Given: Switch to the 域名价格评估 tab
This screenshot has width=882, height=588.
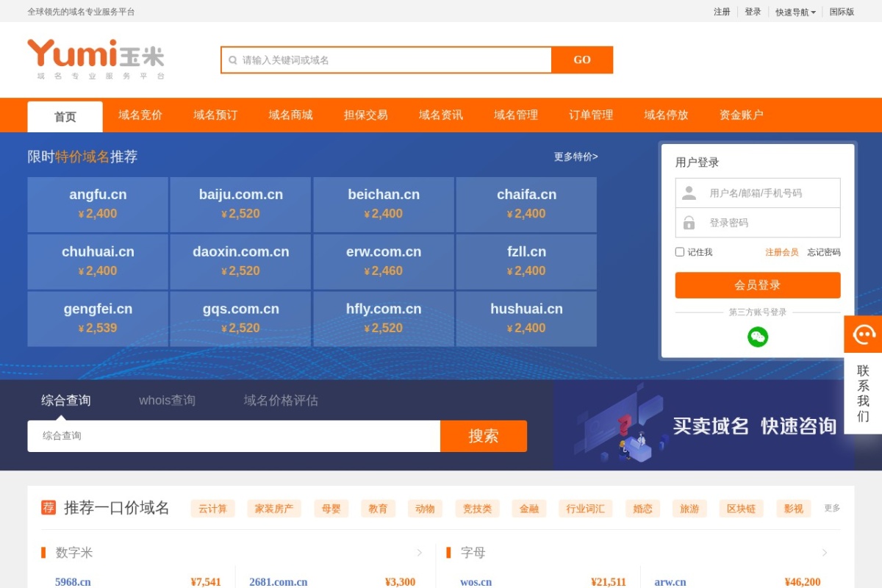Looking at the screenshot, I should pos(281,401).
